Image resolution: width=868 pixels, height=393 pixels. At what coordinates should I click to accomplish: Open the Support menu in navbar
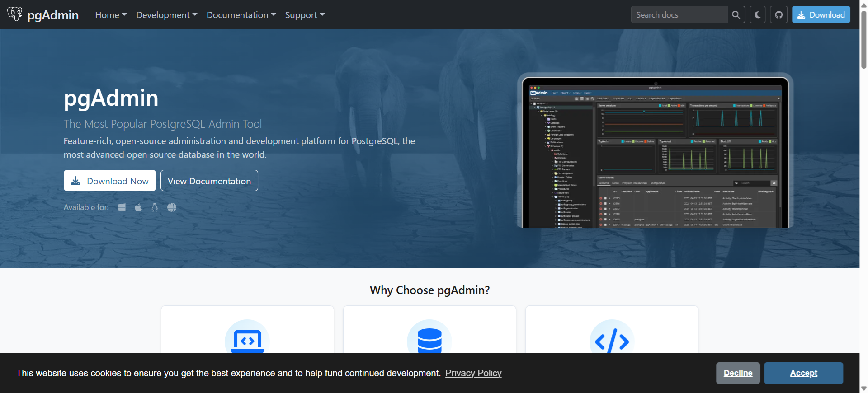point(305,15)
